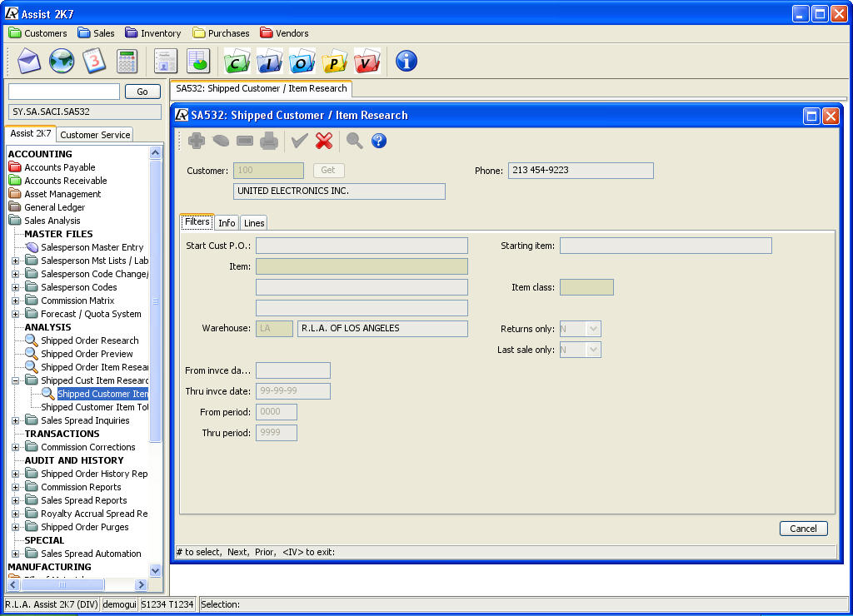The width and height of the screenshot is (853, 616).
Task: Switch to the Lines tab
Action: pos(253,223)
